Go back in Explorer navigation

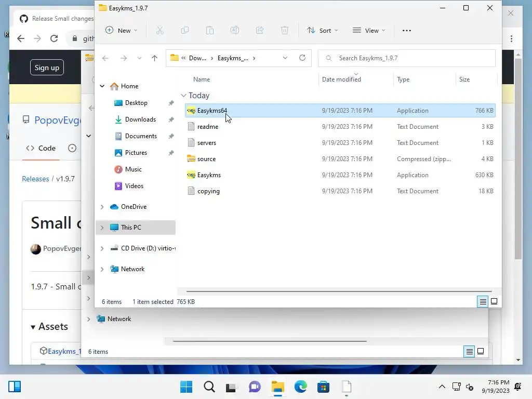pyautogui.click(x=105, y=58)
